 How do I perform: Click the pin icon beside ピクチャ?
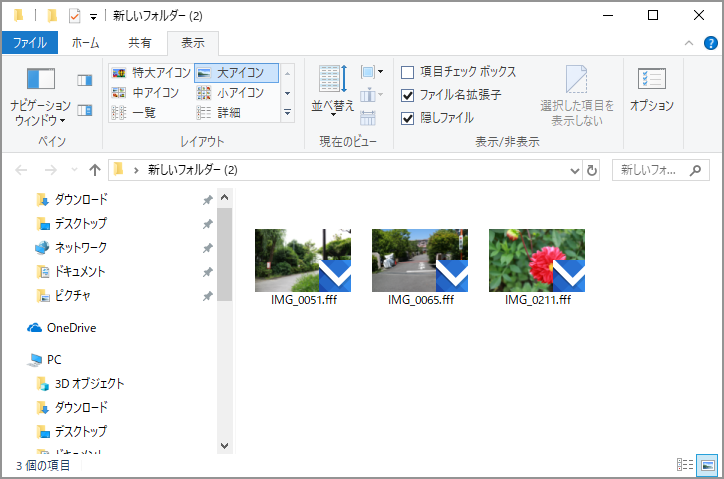coord(207,296)
